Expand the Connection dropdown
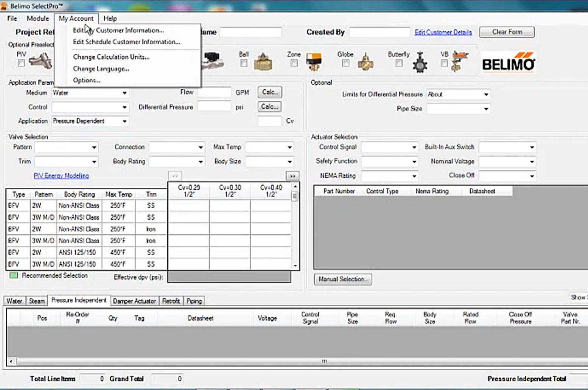This screenshot has height=390, width=588. click(177, 147)
